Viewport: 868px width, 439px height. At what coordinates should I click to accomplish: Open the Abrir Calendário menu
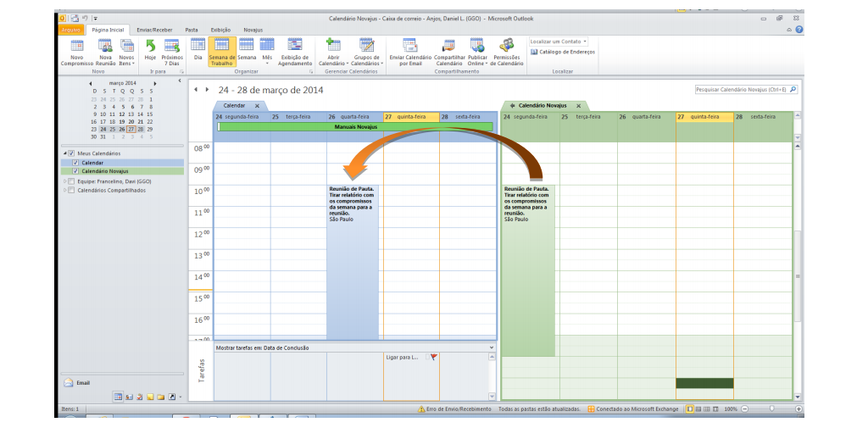coord(333,53)
